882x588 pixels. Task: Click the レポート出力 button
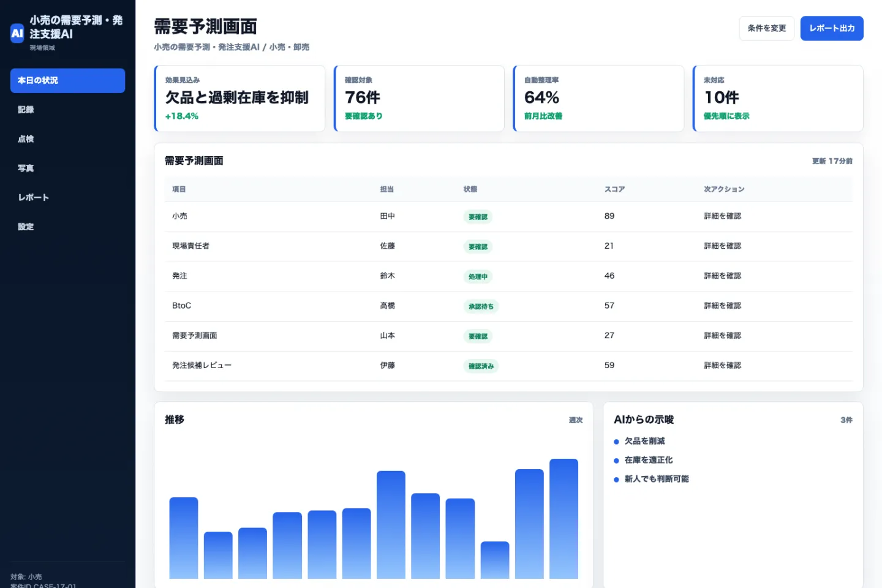(x=832, y=28)
